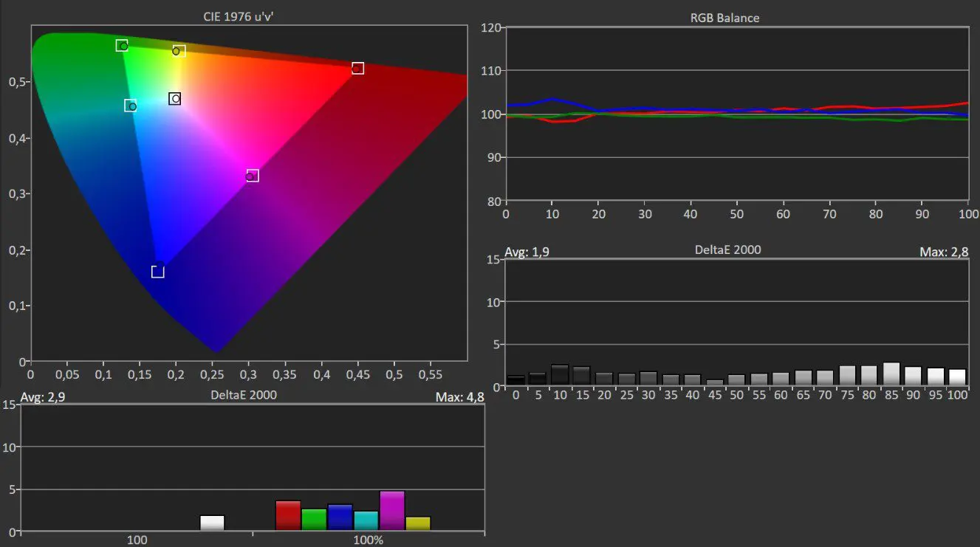980x547 pixels.
Task: Click the red DeltaE color bar
Action: coord(288,515)
